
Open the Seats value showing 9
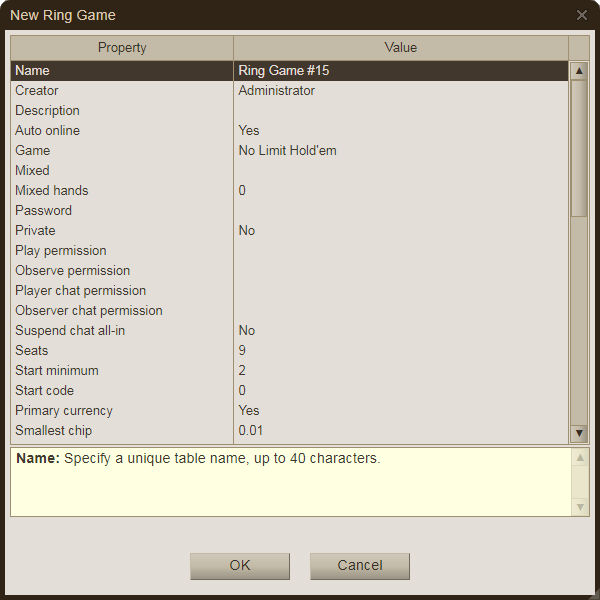pyautogui.click(x=400, y=351)
